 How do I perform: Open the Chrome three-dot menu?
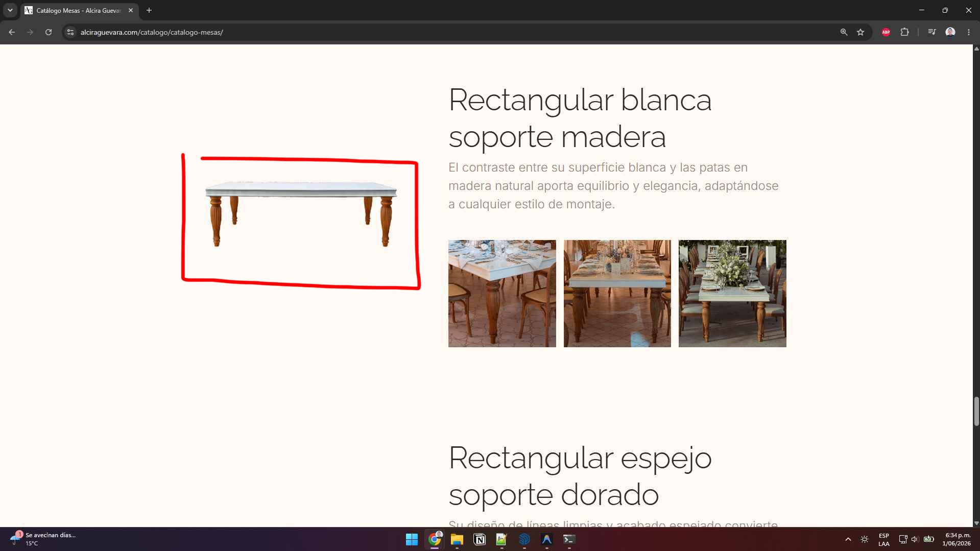(969, 32)
